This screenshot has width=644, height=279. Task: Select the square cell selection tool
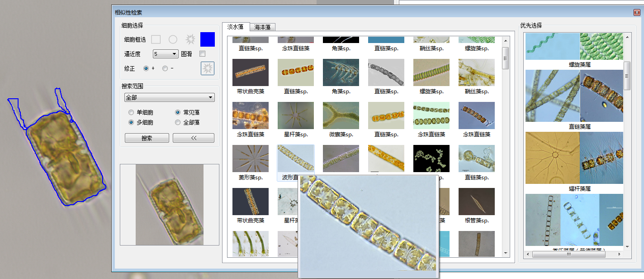point(156,39)
